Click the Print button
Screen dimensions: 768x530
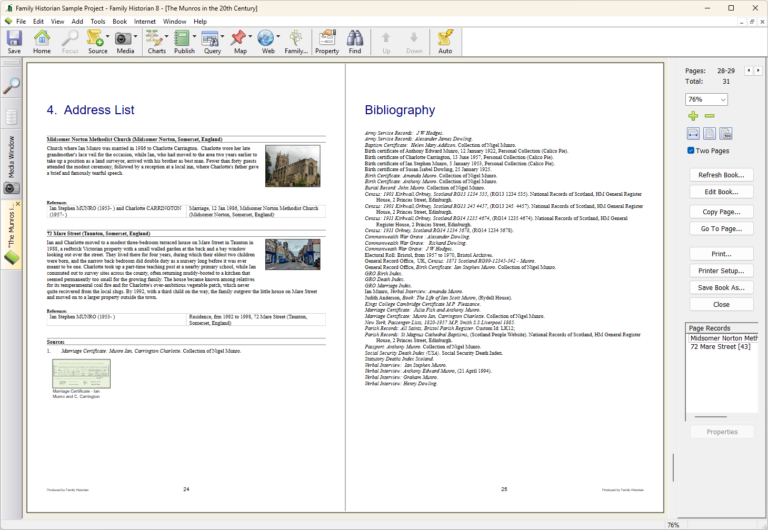click(x=721, y=254)
